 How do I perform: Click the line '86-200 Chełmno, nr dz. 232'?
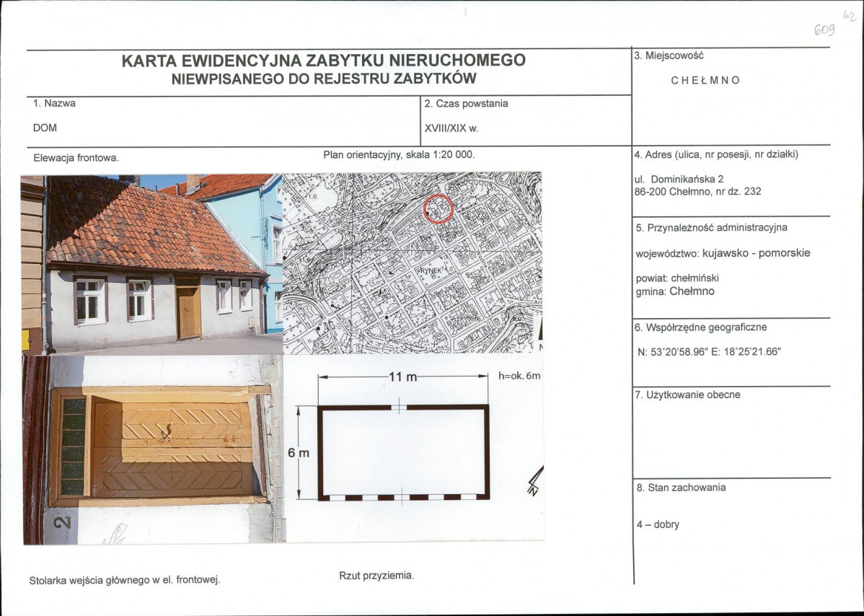pos(698,192)
